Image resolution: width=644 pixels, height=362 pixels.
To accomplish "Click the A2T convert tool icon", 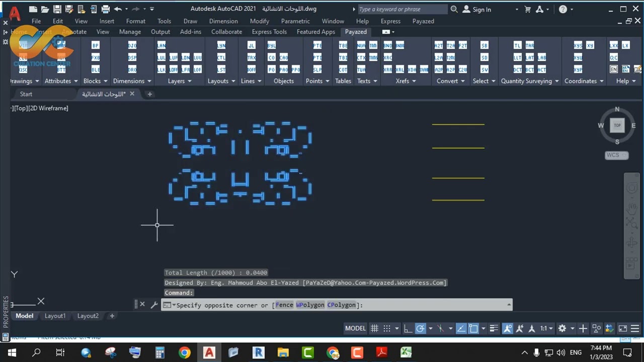I will point(439,45).
